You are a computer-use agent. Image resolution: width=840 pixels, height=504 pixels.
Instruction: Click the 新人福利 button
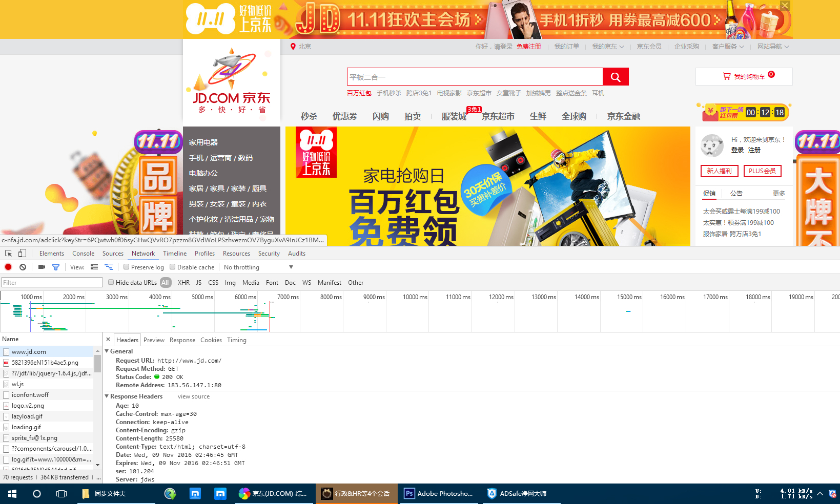(719, 171)
